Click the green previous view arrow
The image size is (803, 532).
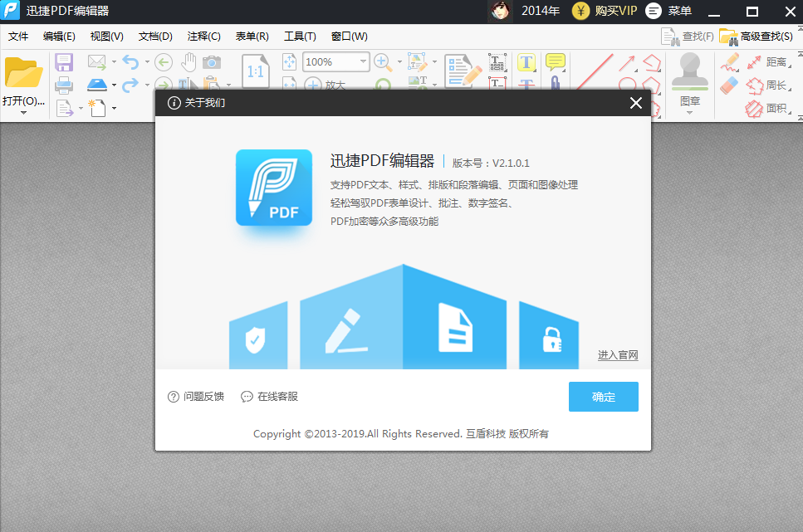click(x=164, y=62)
